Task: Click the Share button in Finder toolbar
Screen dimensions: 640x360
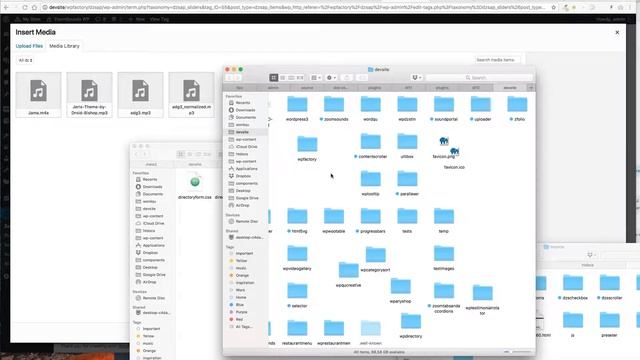Action: click(347, 78)
